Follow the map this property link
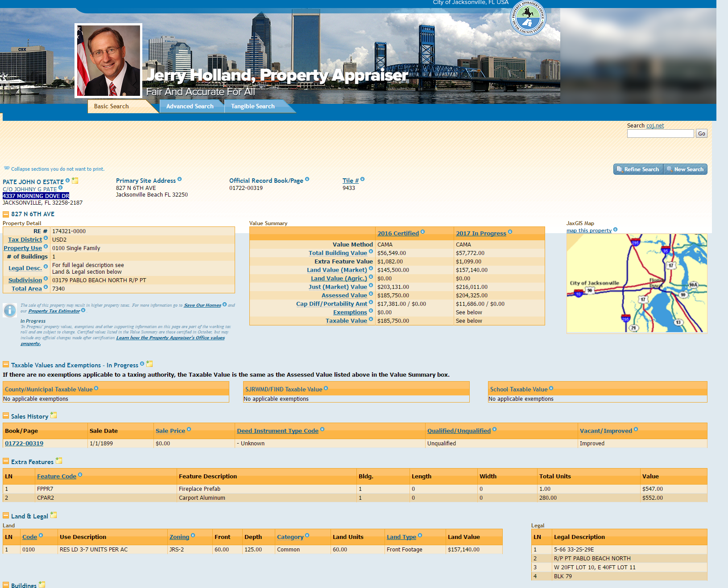728x588 pixels. click(x=589, y=230)
